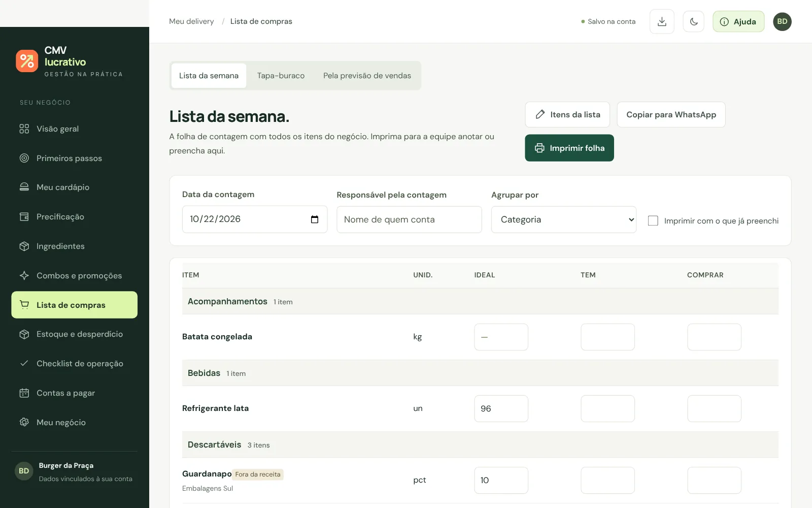This screenshot has width=812, height=508.
Task: Click the Tem field for Refrigerante lata
Action: tap(607, 408)
